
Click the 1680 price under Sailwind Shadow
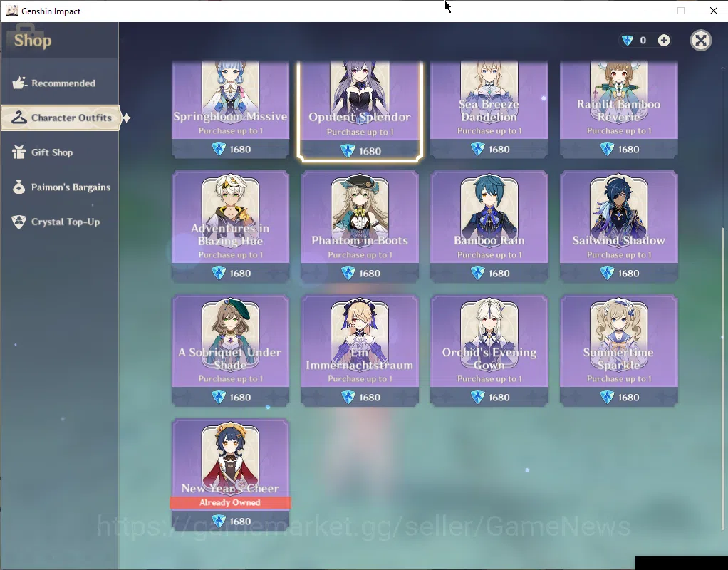[x=629, y=273]
